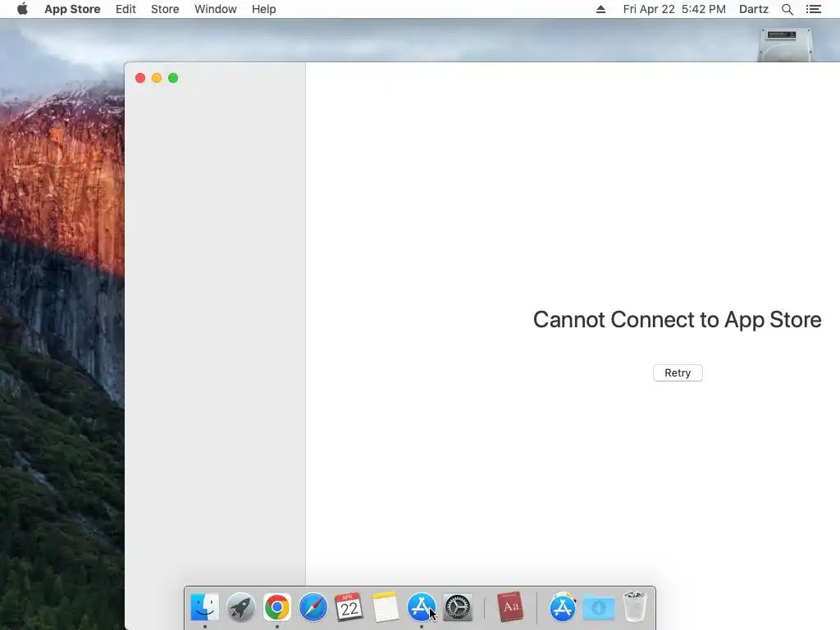Open the Help menu

tap(263, 9)
